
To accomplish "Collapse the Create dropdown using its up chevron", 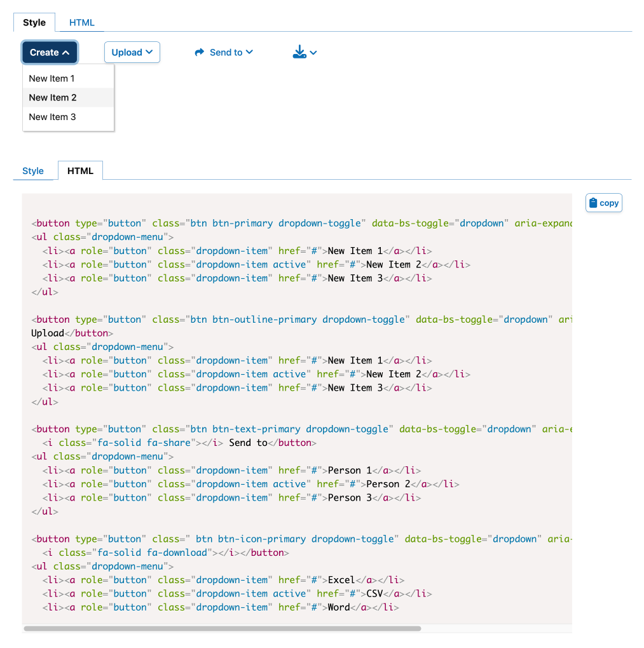I will 67,52.
